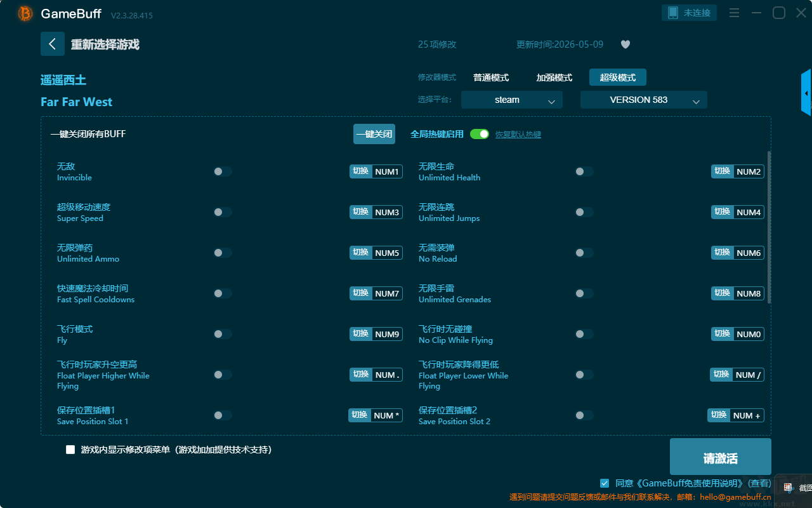Click the 重新选择游戏 label

pyautogui.click(x=105, y=44)
